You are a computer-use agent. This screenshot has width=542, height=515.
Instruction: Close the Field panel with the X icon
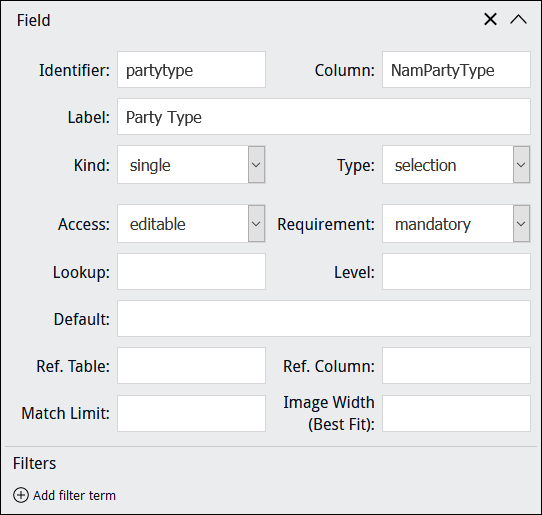490,19
